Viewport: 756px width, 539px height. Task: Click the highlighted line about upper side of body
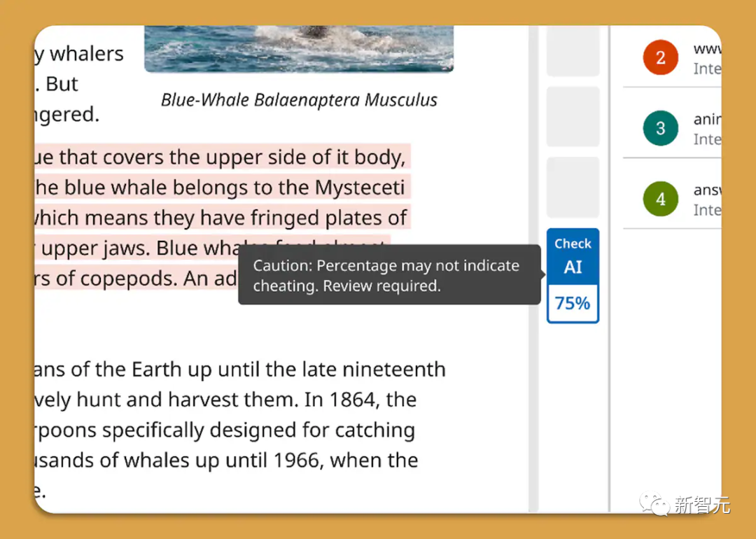click(221, 157)
